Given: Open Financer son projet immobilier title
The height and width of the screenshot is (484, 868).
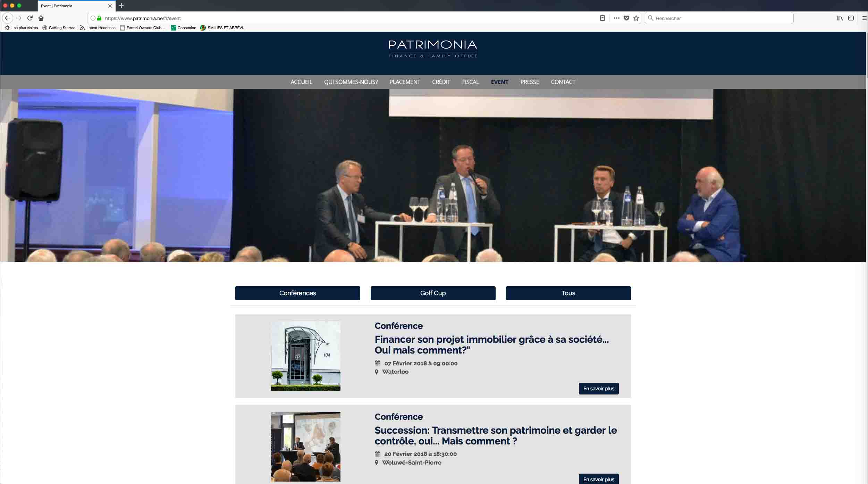Looking at the screenshot, I should coord(491,345).
